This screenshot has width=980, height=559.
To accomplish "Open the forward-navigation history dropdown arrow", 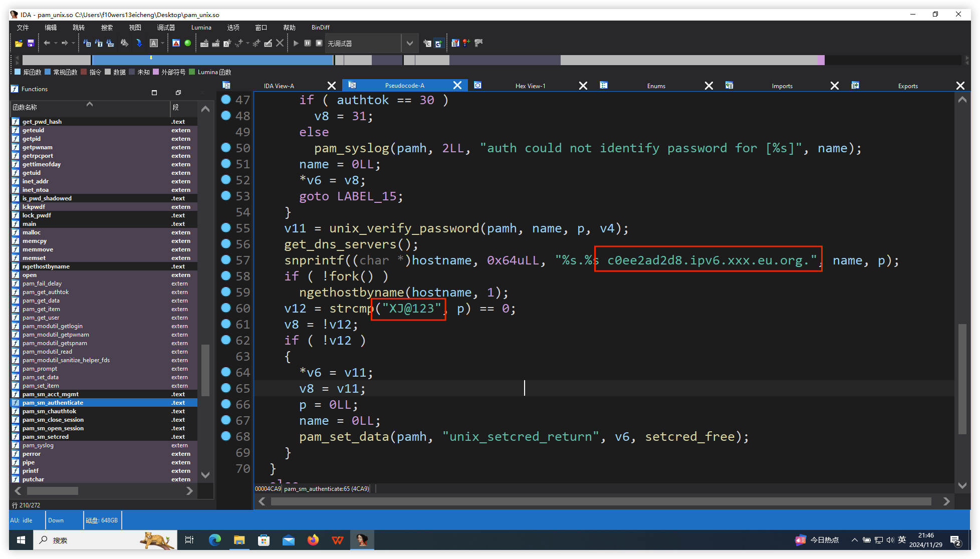I will coord(73,43).
